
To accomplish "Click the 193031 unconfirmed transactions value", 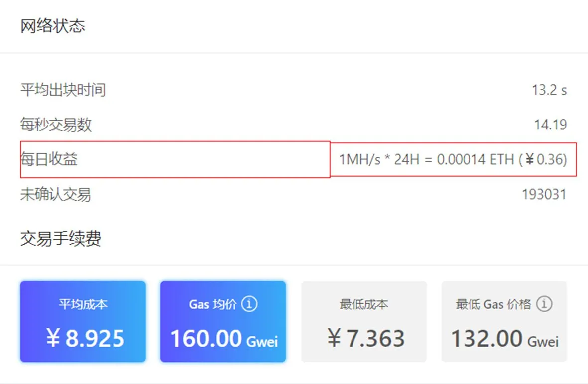I will click(x=544, y=195).
